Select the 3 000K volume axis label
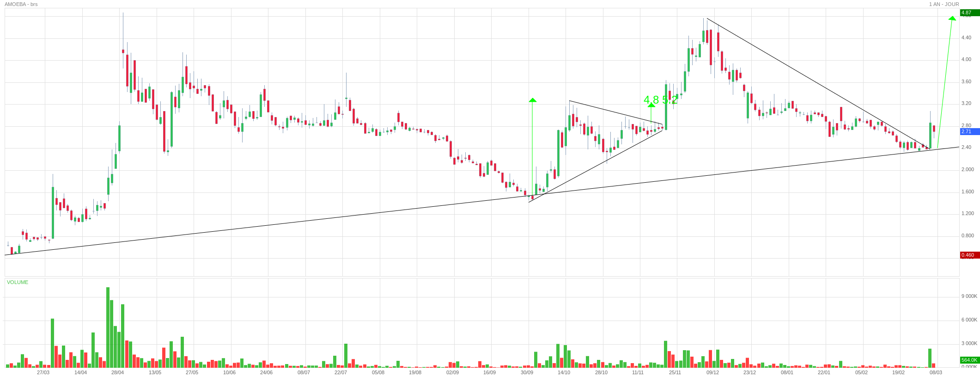The width and height of the screenshot is (980, 377). [969, 343]
